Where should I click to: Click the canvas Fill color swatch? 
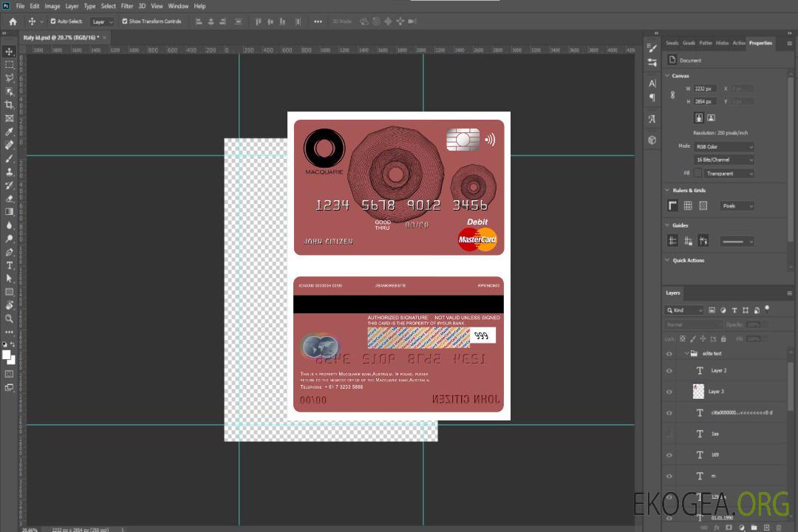[x=698, y=174]
